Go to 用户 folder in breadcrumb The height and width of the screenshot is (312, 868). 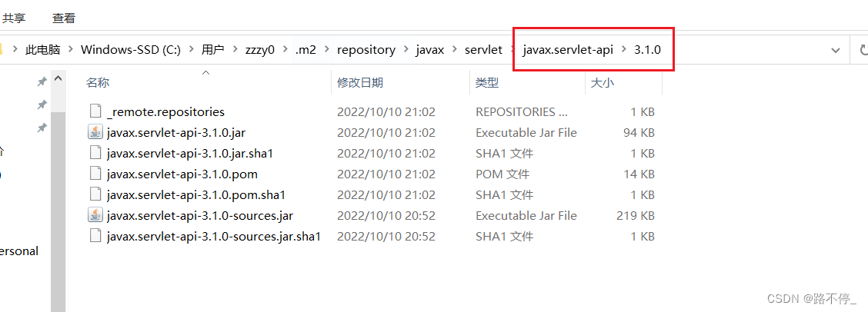tap(212, 50)
